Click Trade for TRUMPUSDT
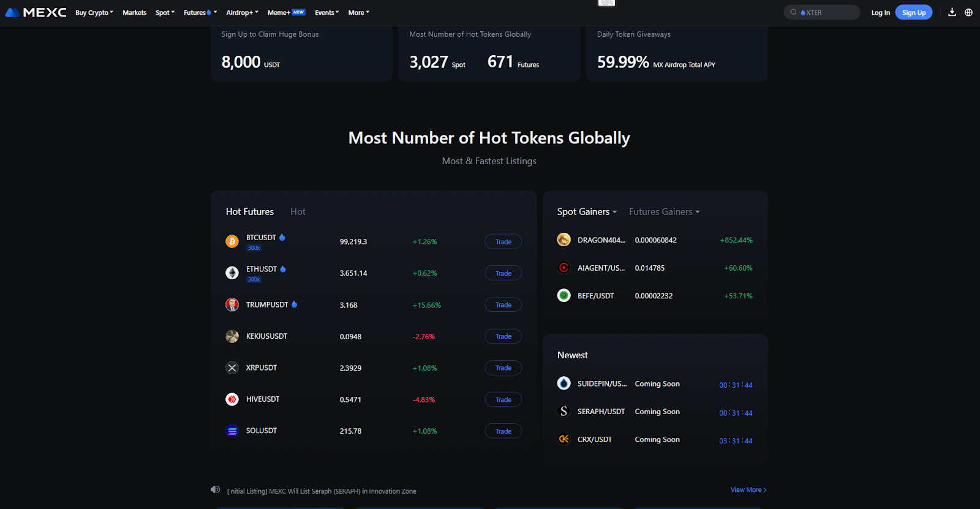Viewport: 980px width, 509px height. [x=503, y=304]
